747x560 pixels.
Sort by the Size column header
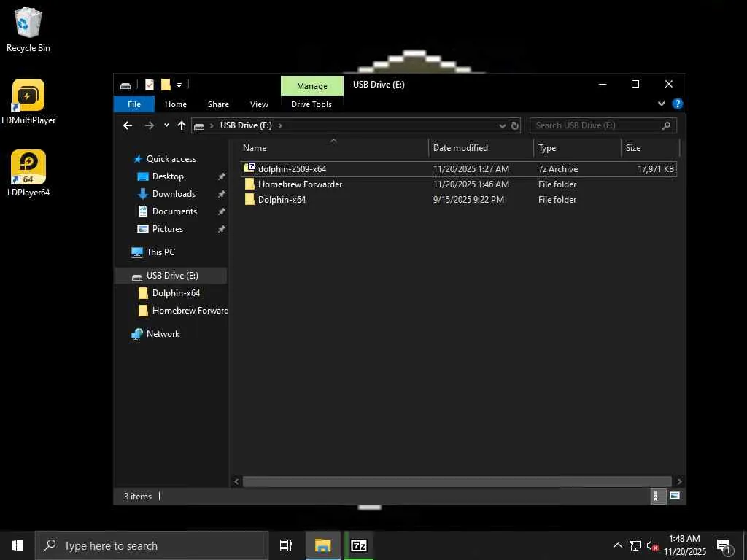[650, 147]
